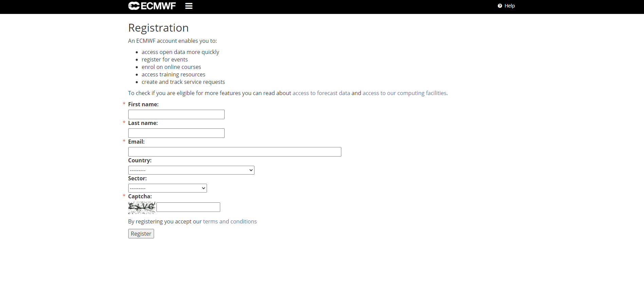The width and height of the screenshot is (644, 308).
Task: Open access to forecast data link
Action: (321, 93)
